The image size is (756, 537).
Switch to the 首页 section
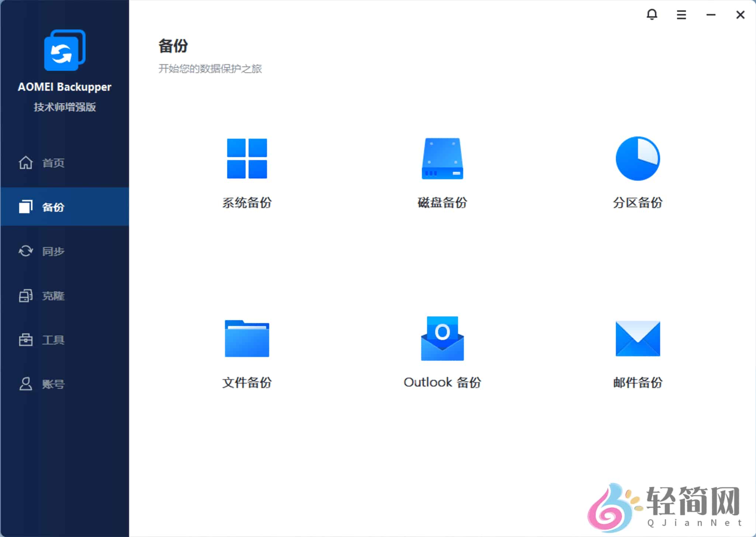(53, 163)
